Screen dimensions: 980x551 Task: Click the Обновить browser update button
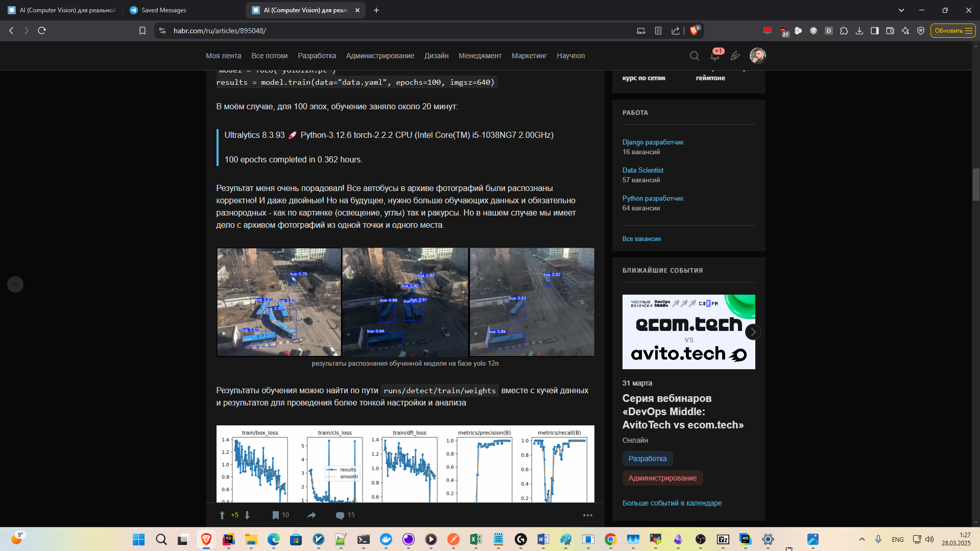(953, 31)
